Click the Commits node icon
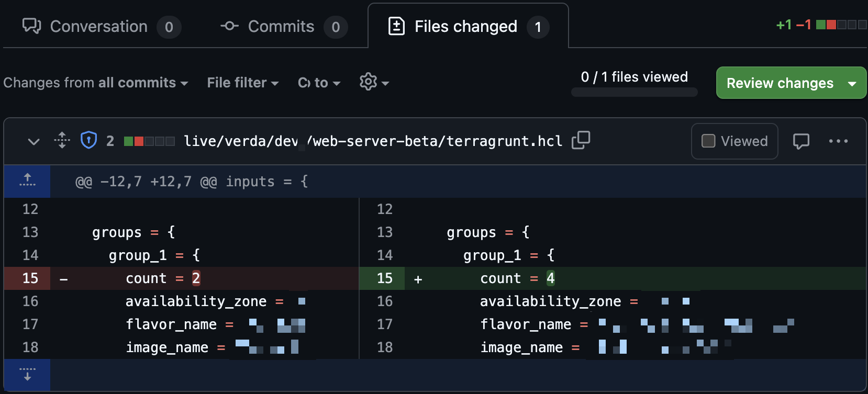 click(x=229, y=26)
